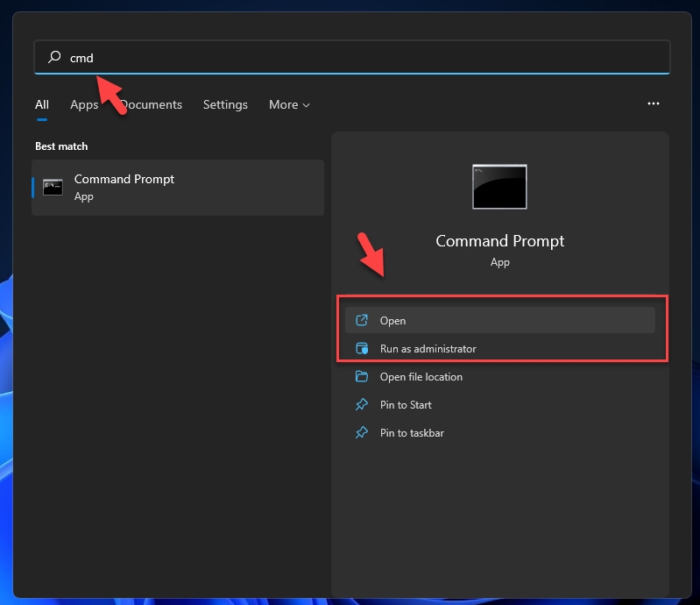
Task: Click the search magnifier icon
Action: 54,57
